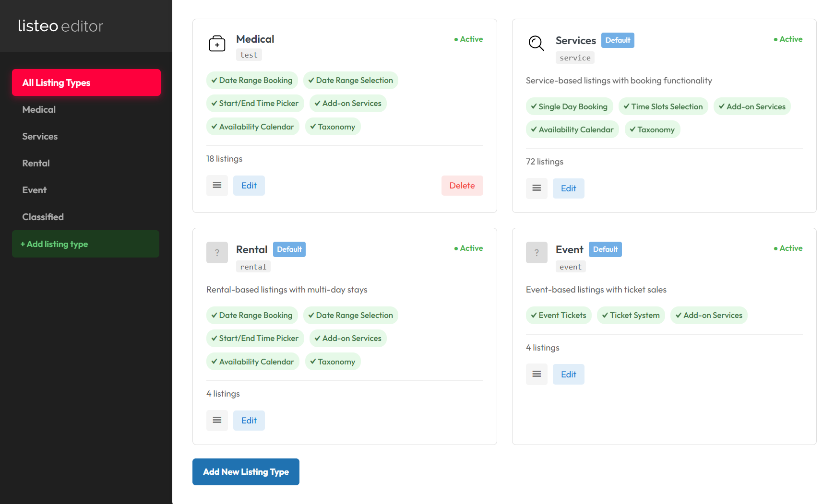
Task: Click the Rental placeholder question mark icon
Action: [217, 252]
